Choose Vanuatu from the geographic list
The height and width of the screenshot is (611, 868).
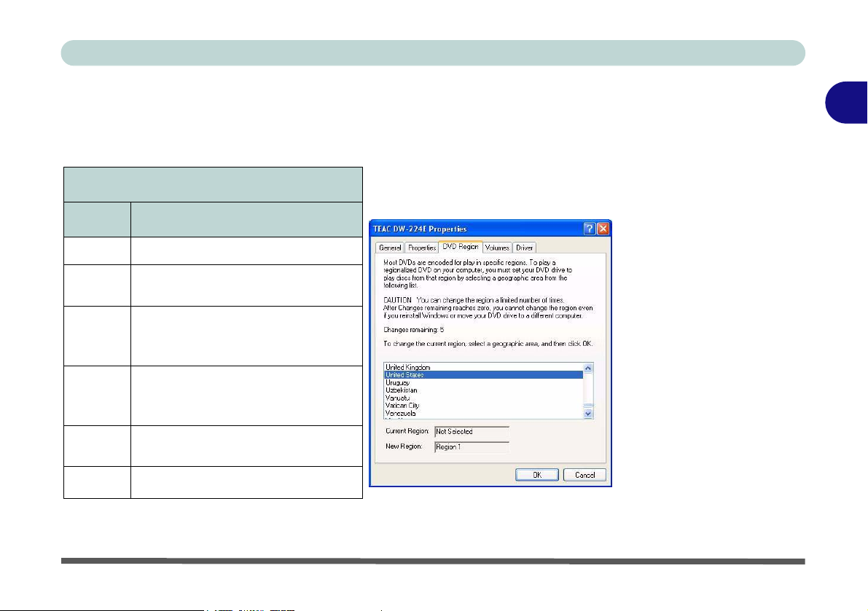(483, 398)
